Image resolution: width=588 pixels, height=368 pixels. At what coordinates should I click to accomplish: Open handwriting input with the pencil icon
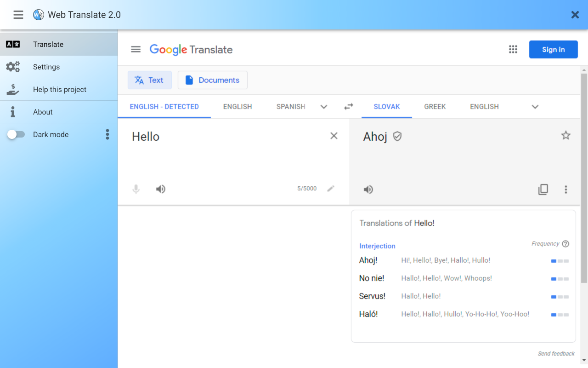(331, 188)
